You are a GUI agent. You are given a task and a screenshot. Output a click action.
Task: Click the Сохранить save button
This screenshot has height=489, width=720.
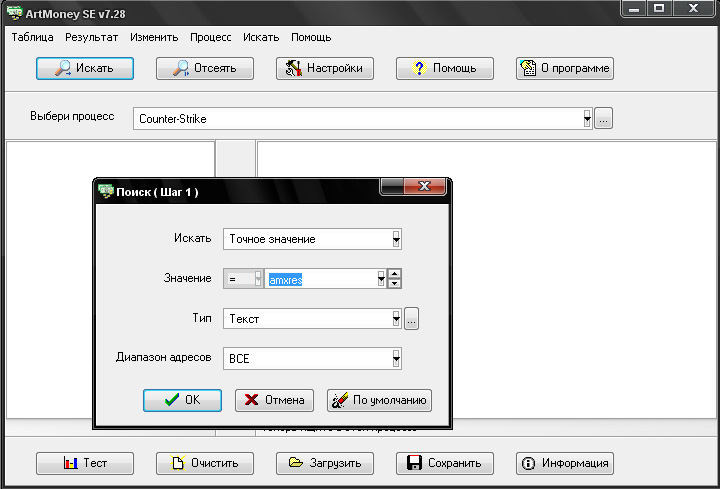coord(444,463)
